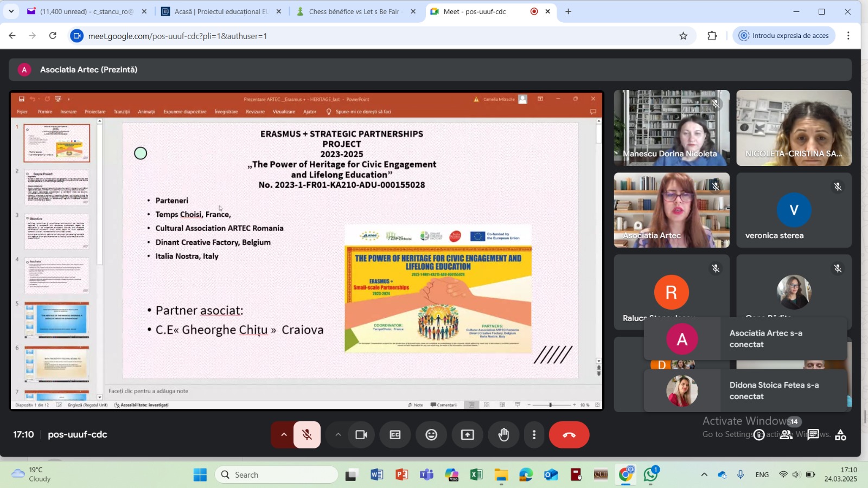Bookmark this page with the star icon

click(x=683, y=36)
